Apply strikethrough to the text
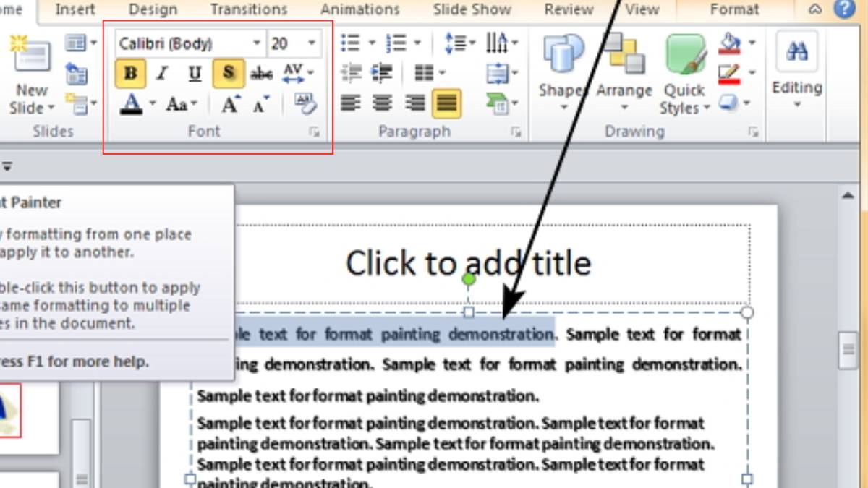The height and width of the screenshot is (488, 868). click(259, 72)
